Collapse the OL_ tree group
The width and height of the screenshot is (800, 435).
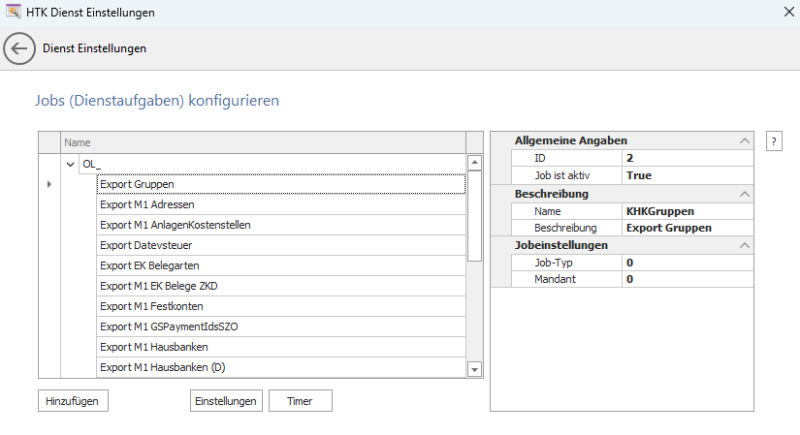coord(70,164)
